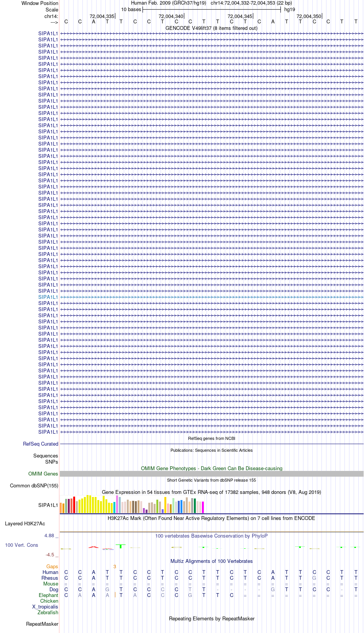Select the X_tropicalis alignment row label
This screenshot has width=364, height=633.
coord(45,607)
